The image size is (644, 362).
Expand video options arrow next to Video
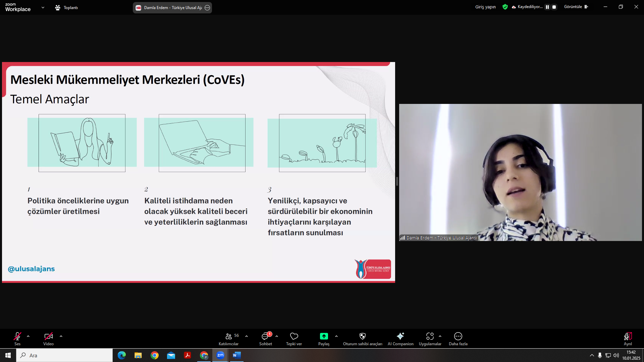(61, 336)
